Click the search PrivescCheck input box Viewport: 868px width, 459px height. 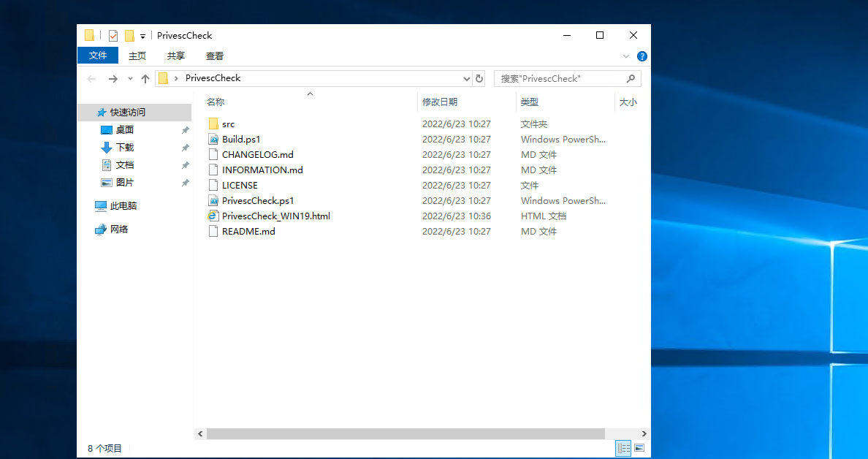[560, 78]
